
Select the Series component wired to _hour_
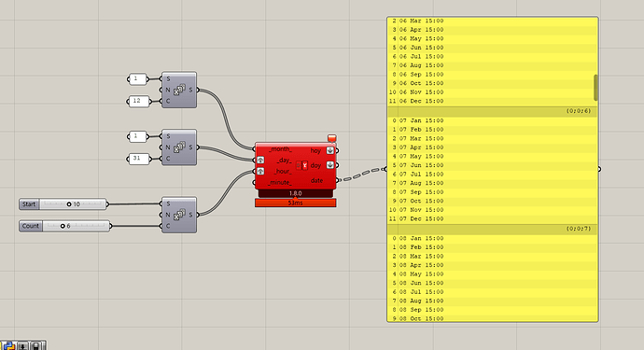(179, 215)
